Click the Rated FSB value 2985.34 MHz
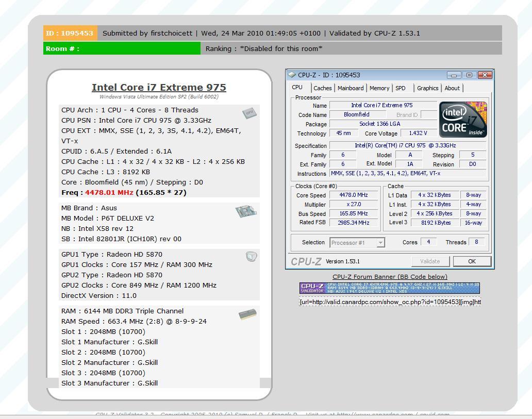Screen dimensions: 532x419 click(x=354, y=223)
